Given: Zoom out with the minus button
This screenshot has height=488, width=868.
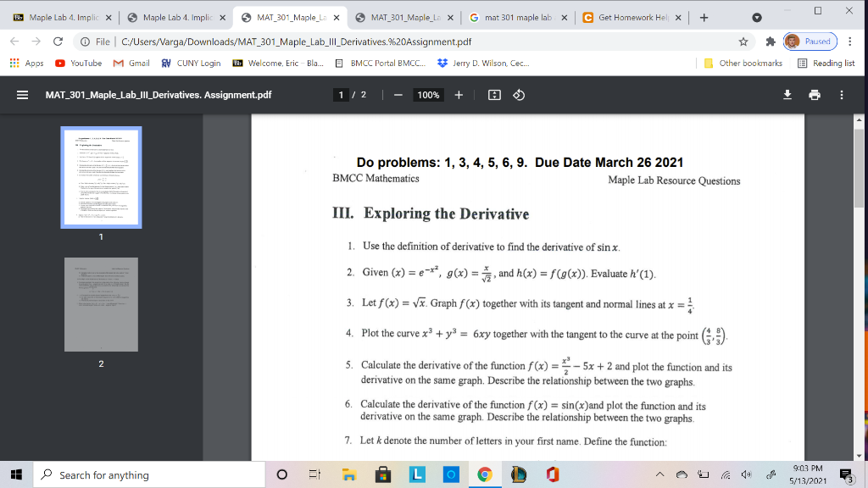Looking at the screenshot, I should pos(398,95).
